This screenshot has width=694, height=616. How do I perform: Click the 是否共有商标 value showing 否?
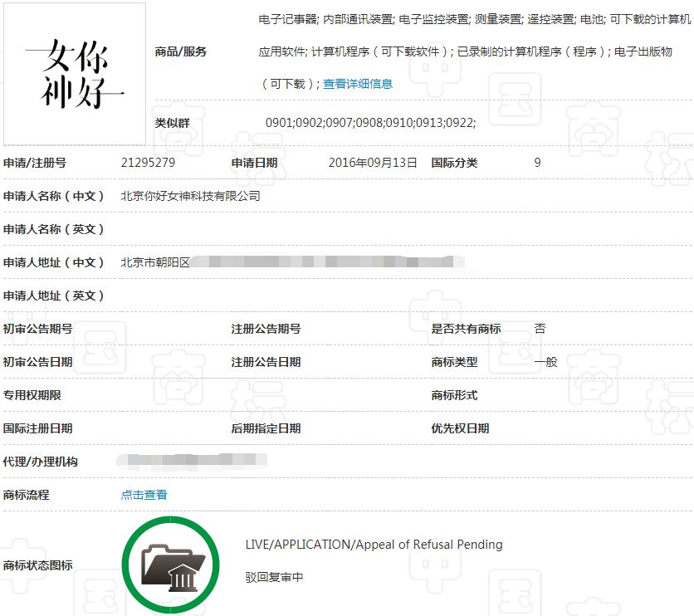[x=540, y=328]
